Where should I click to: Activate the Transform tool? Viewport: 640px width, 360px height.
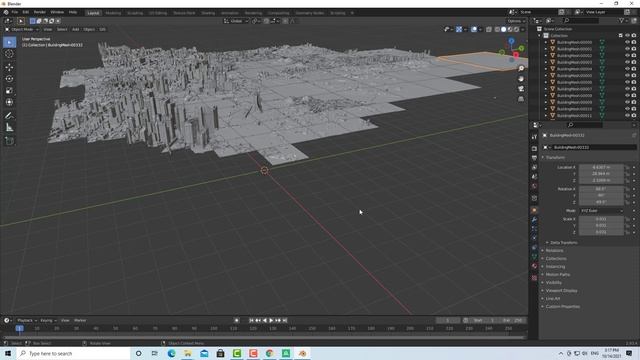[x=9, y=102]
